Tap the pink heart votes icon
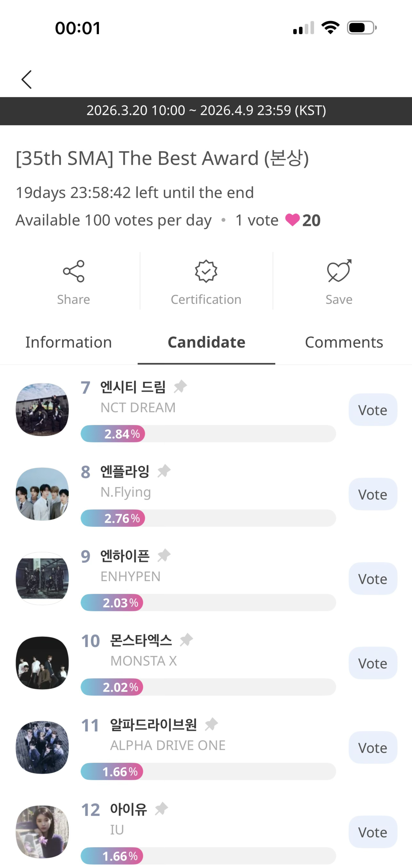The width and height of the screenshot is (412, 868). (x=292, y=220)
